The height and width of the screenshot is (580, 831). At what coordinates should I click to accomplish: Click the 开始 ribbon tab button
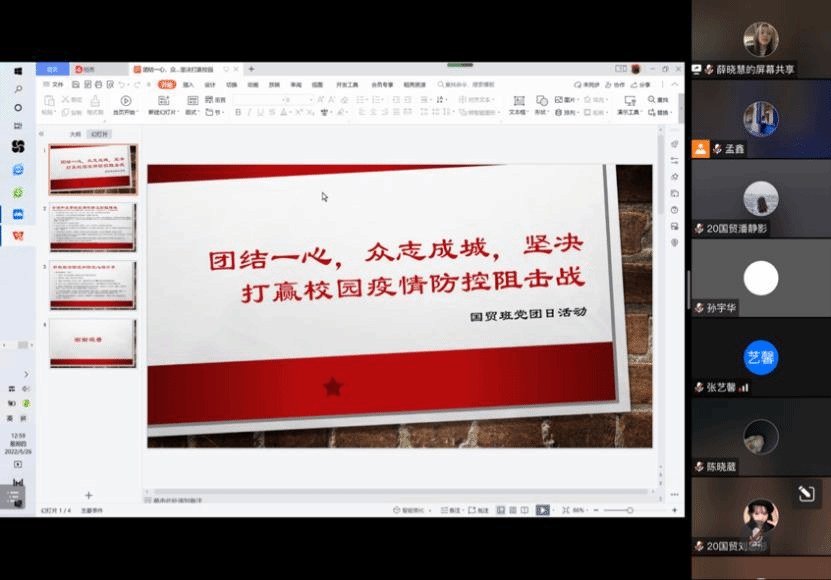click(166, 85)
